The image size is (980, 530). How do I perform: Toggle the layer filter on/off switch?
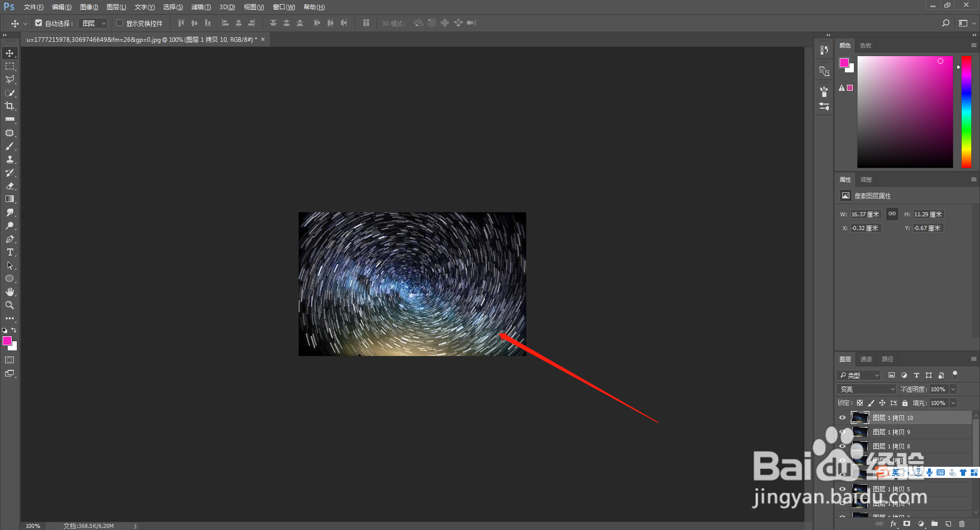tap(955, 374)
